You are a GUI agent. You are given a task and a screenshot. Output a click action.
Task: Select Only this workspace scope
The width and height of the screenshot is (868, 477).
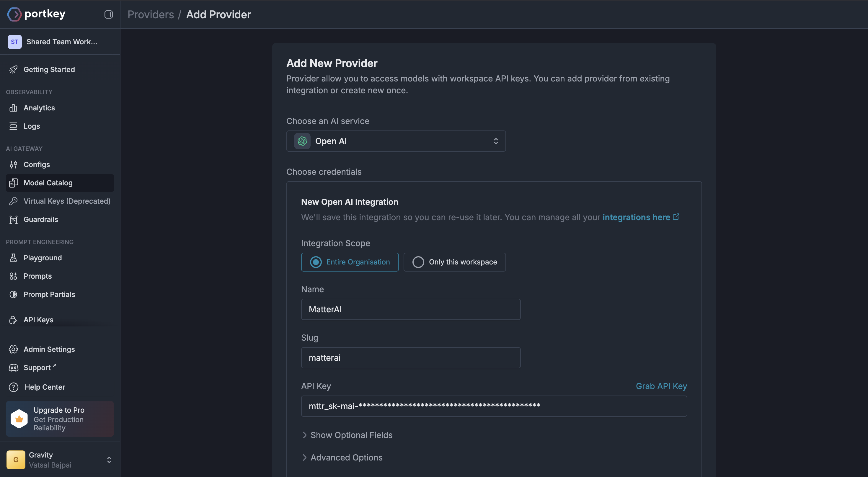455,262
